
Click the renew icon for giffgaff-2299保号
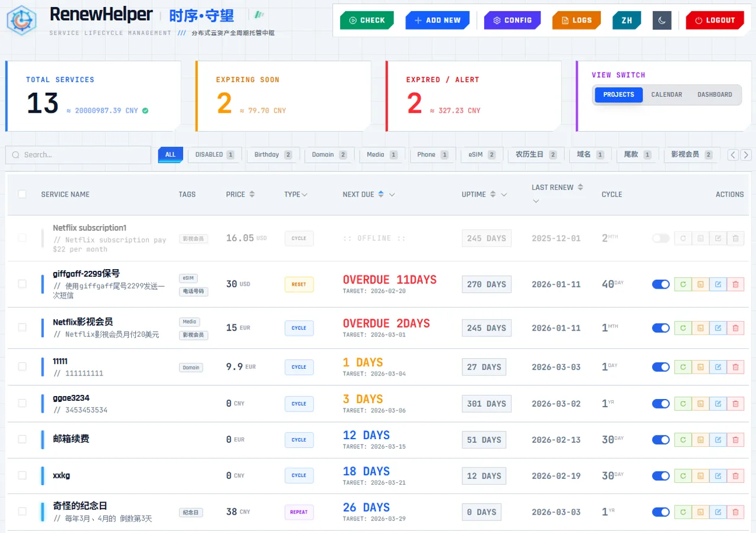(683, 284)
